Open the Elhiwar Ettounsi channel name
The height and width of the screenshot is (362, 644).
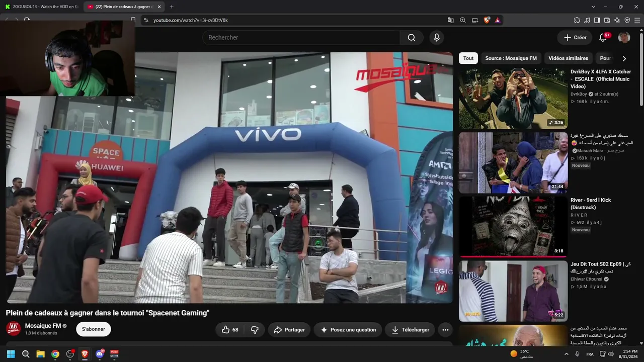[x=587, y=279]
